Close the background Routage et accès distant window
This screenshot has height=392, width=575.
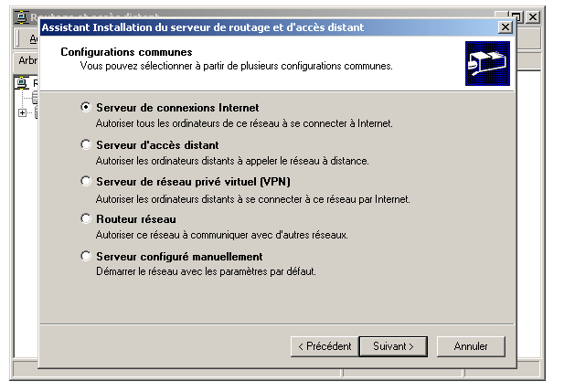533,16
